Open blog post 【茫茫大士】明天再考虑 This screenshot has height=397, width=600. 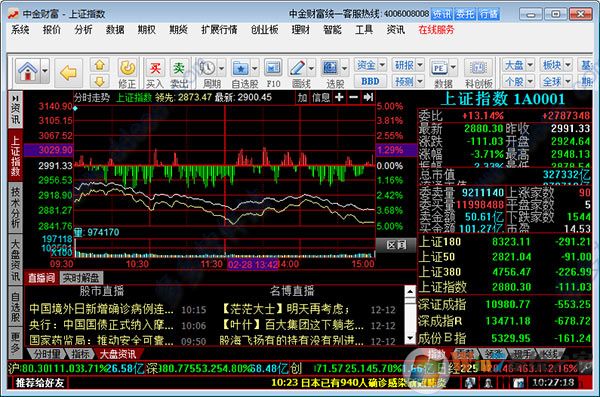click(285, 309)
